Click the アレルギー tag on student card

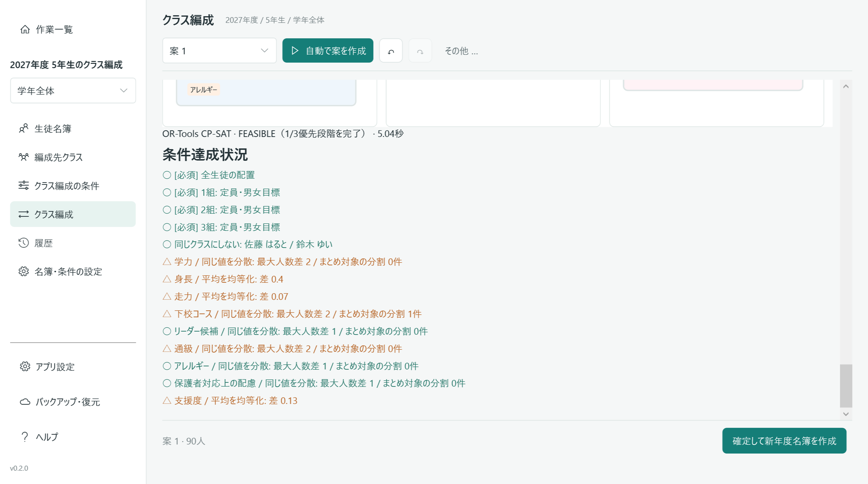click(x=204, y=90)
